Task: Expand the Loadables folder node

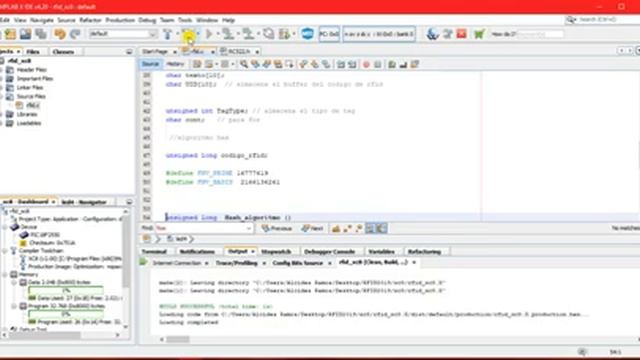Action: point(2,123)
